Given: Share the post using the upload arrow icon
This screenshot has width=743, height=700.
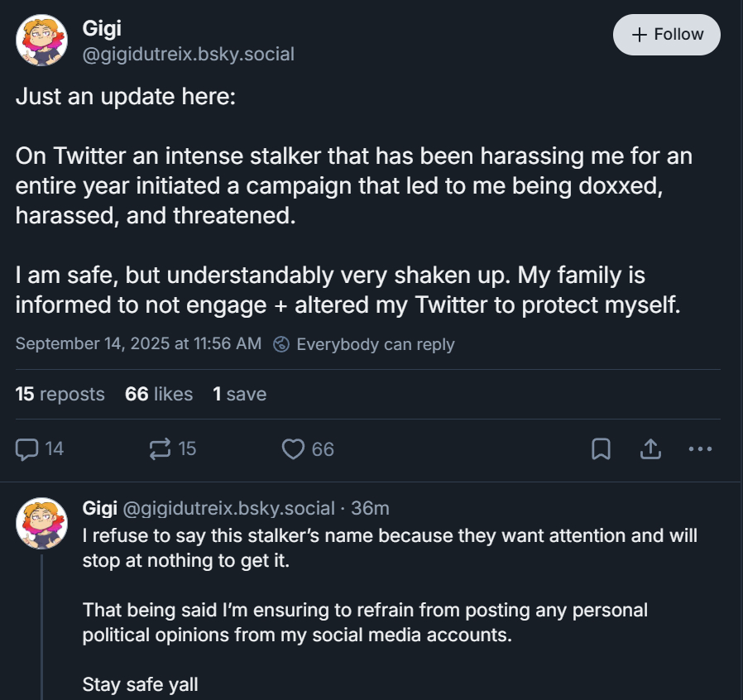Looking at the screenshot, I should 650,448.
